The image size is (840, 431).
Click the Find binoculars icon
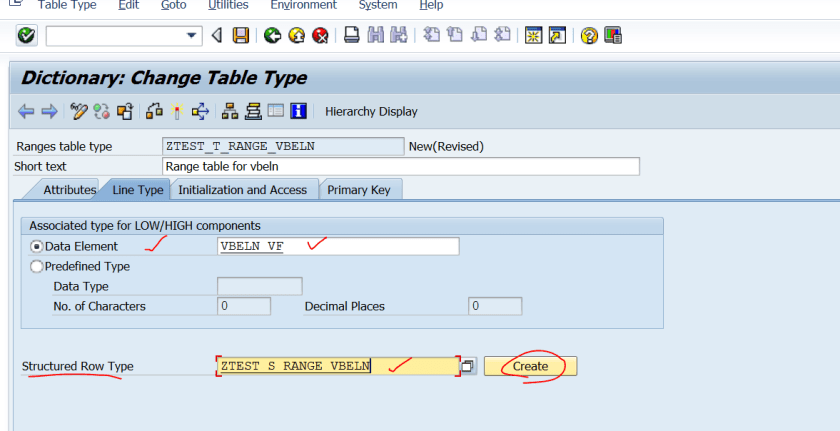[x=376, y=35]
